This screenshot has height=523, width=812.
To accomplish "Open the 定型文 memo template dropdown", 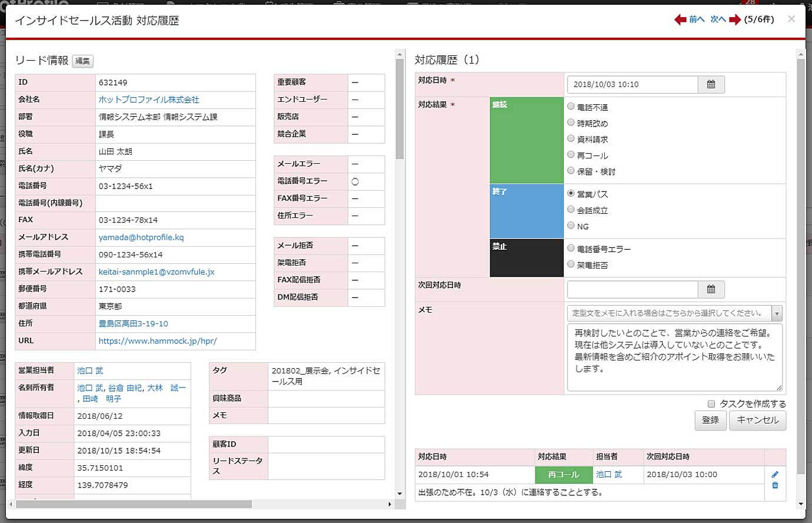I will tap(675, 313).
